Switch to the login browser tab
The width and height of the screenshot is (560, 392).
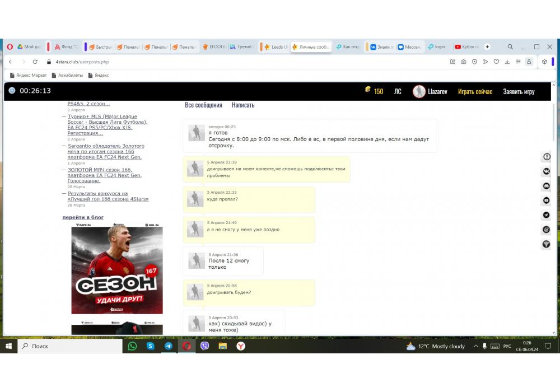click(x=437, y=47)
